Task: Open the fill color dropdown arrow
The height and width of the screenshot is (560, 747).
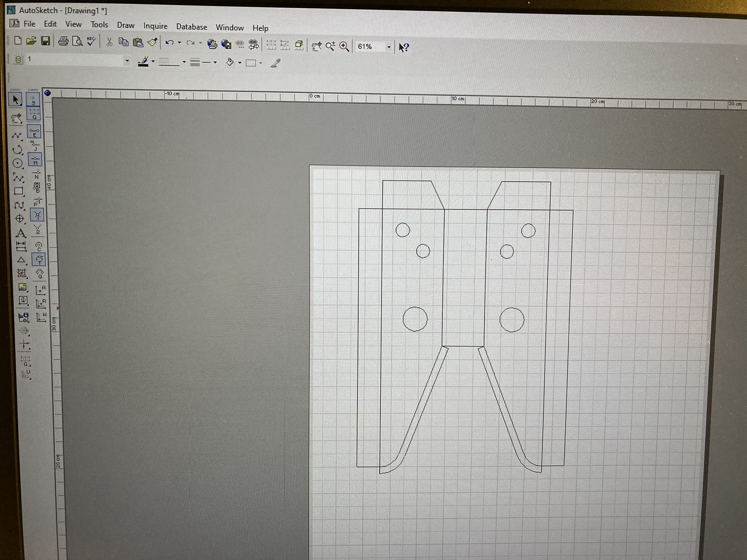Action: (240, 63)
